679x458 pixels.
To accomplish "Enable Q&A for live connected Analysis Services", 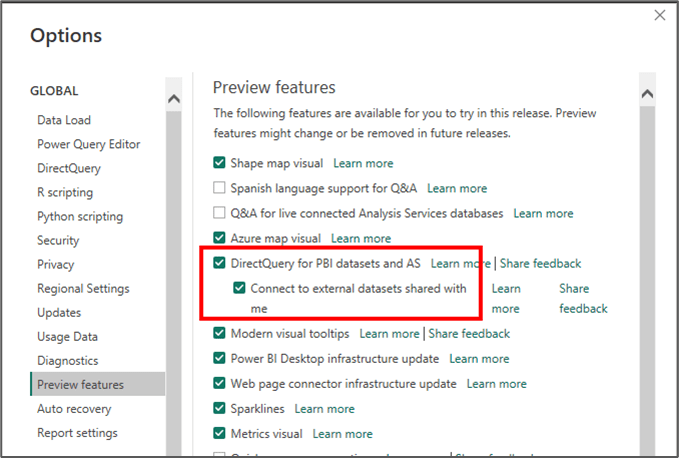I will (220, 213).
